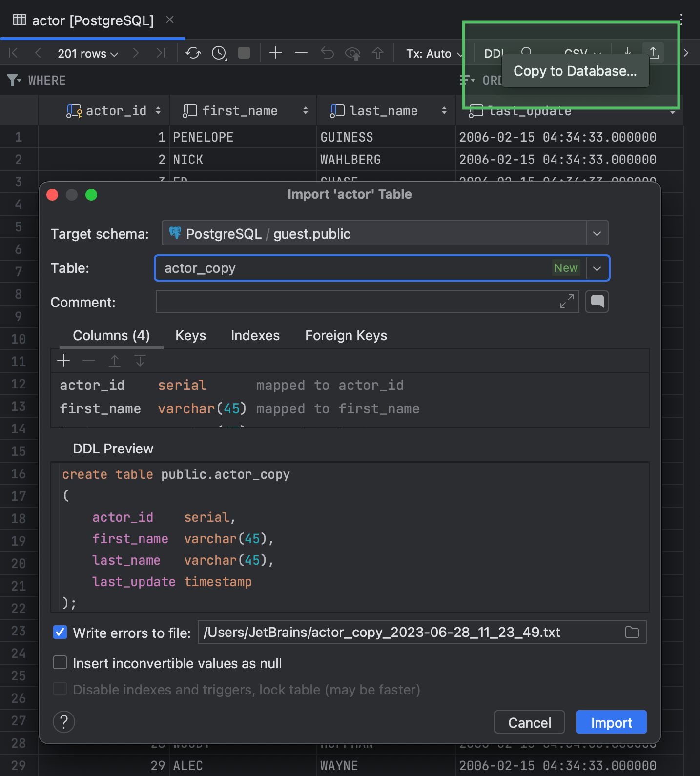Viewport: 700px width, 776px height.
Task: Open the 201 rows page size dropdown
Action: click(x=88, y=54)
